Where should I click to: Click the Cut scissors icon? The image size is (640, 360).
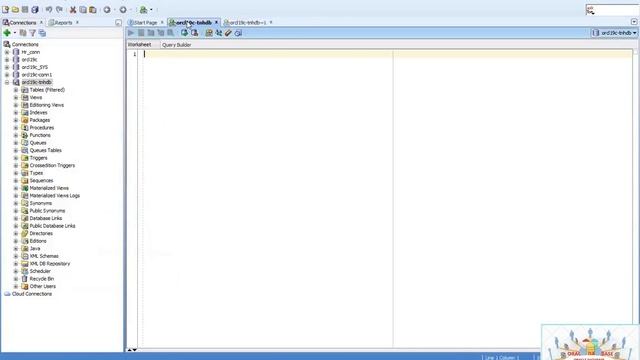click(x=73, y=9)
